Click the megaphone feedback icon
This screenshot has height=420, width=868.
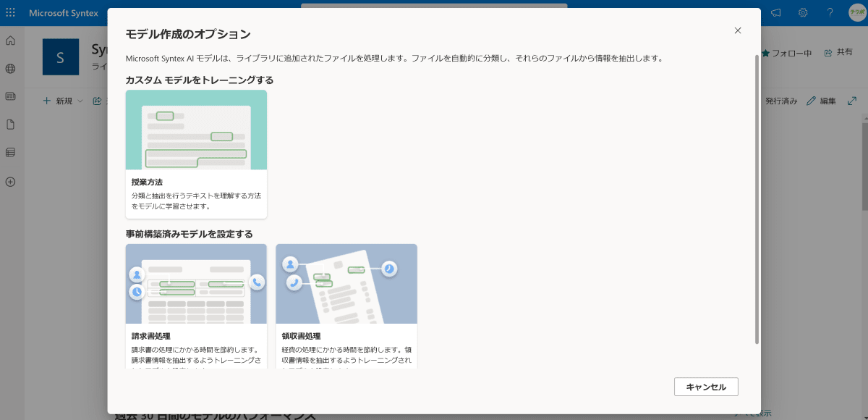pos(776,12)
